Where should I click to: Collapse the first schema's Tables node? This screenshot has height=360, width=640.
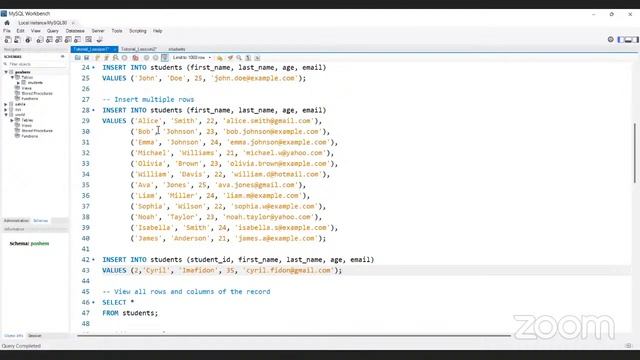point(12,77)
